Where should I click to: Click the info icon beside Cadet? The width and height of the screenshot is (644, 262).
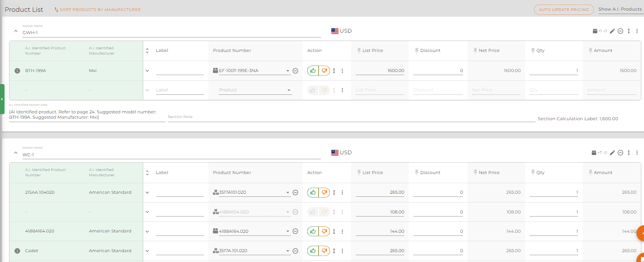click(17, 251)
